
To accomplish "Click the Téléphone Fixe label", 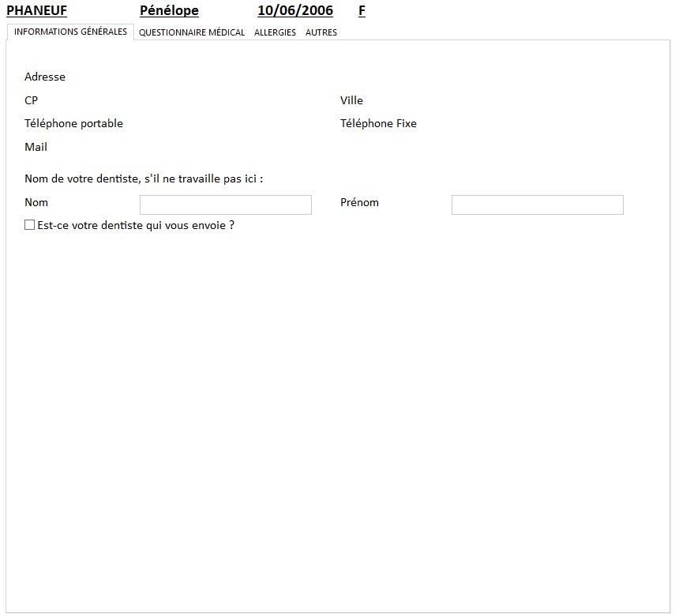I will click(x=378, y=123).
